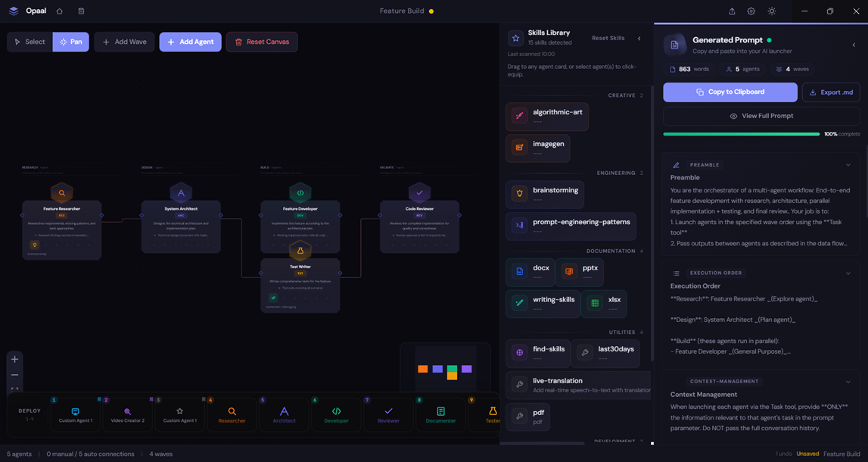Click the Generated Prompt document icon

pyautogui.click(x=675, y=45)
